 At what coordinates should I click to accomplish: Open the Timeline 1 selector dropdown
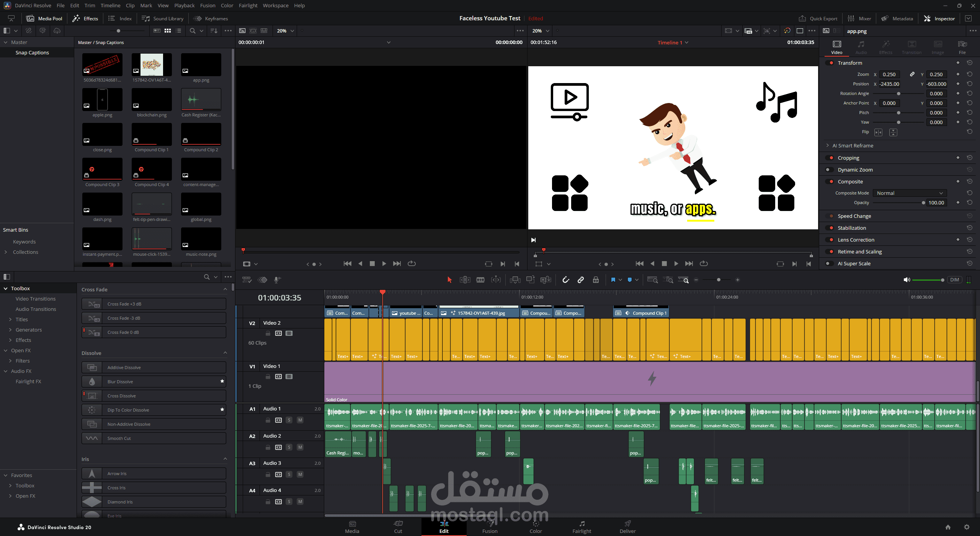point(673,42)
